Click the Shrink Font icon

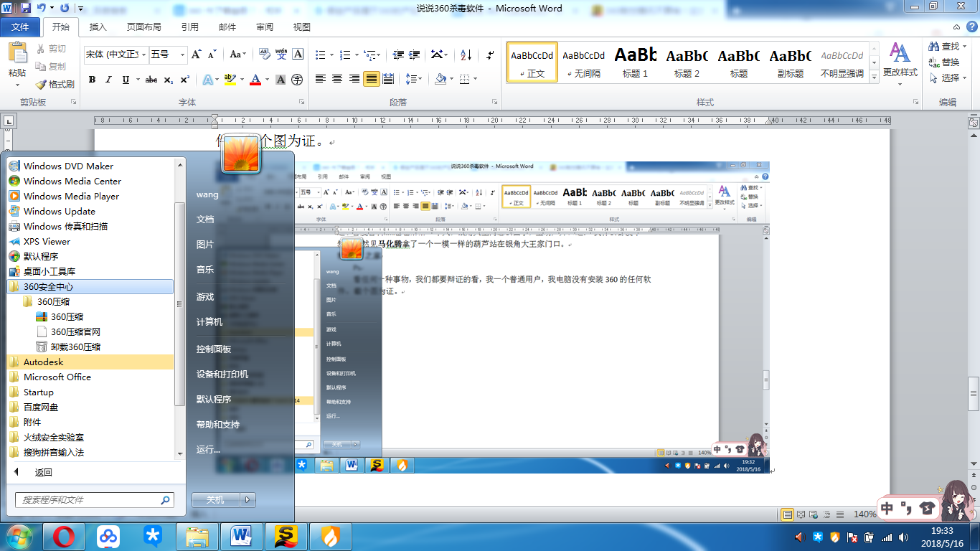[x=212, y=55]
